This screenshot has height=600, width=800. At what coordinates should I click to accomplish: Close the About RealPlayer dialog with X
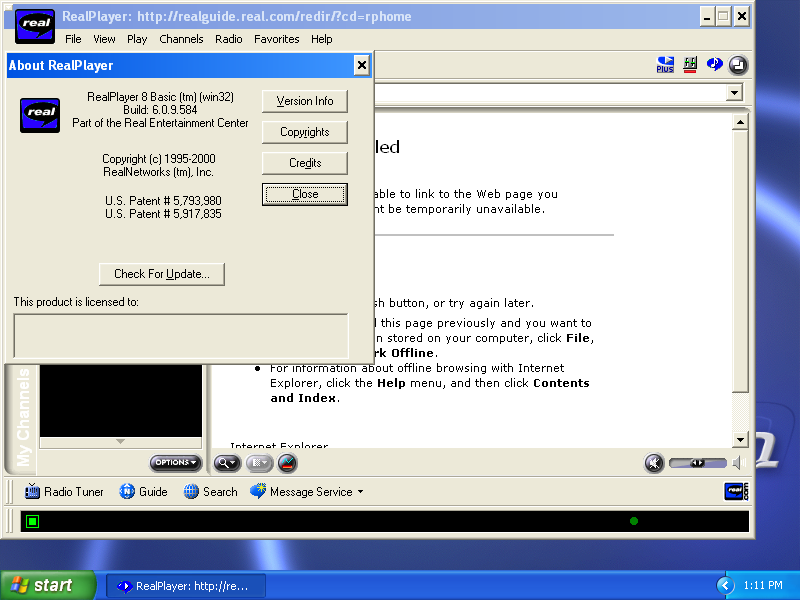click(x=361, y=65)
